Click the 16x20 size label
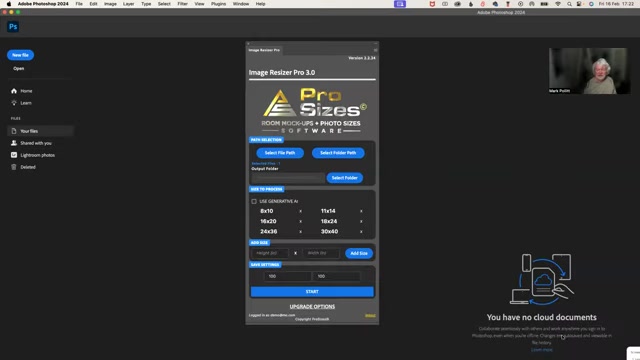This screenshot has height=360, width=640. point(268,221)
